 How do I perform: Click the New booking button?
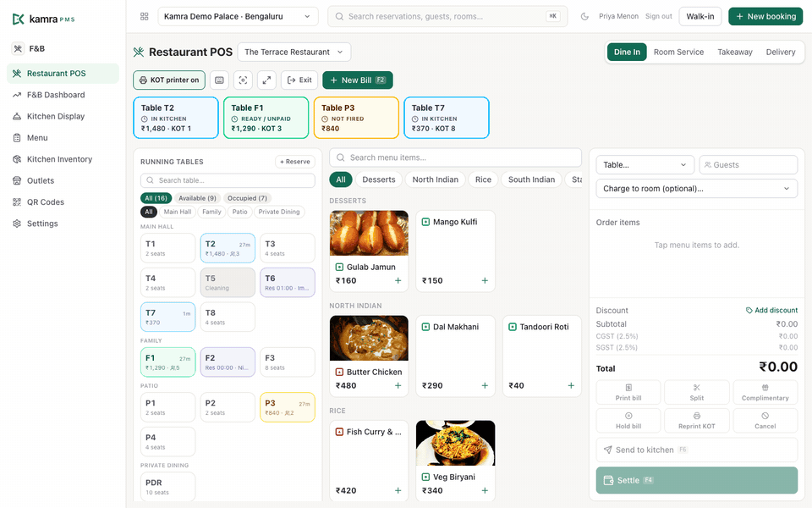tap(766, 17)
